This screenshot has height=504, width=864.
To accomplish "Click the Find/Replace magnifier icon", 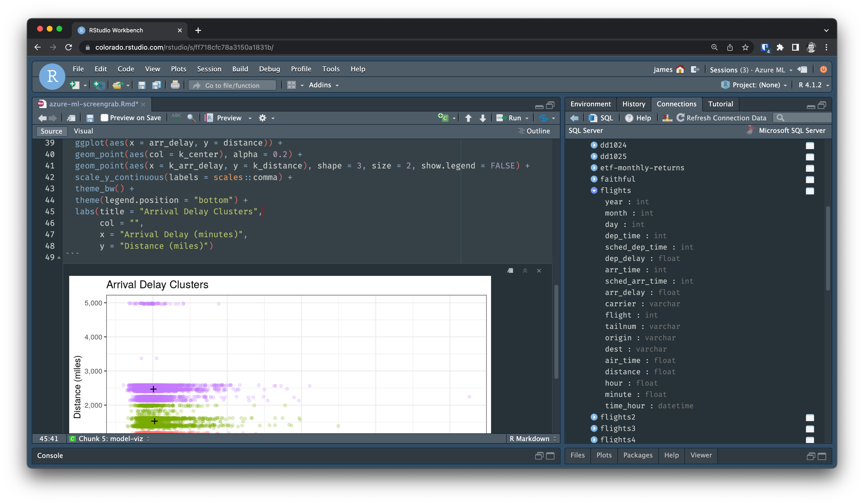I will point(191,118).
